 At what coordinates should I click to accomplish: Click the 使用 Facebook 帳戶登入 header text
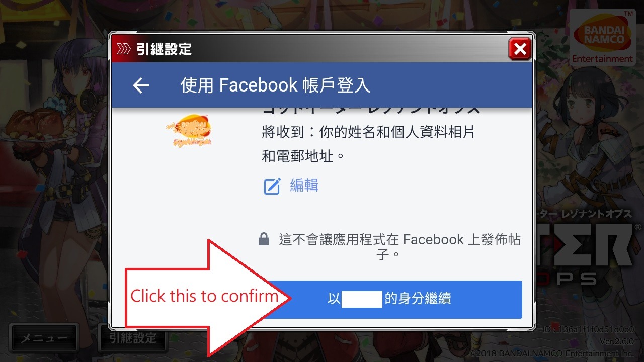point(275,85)
